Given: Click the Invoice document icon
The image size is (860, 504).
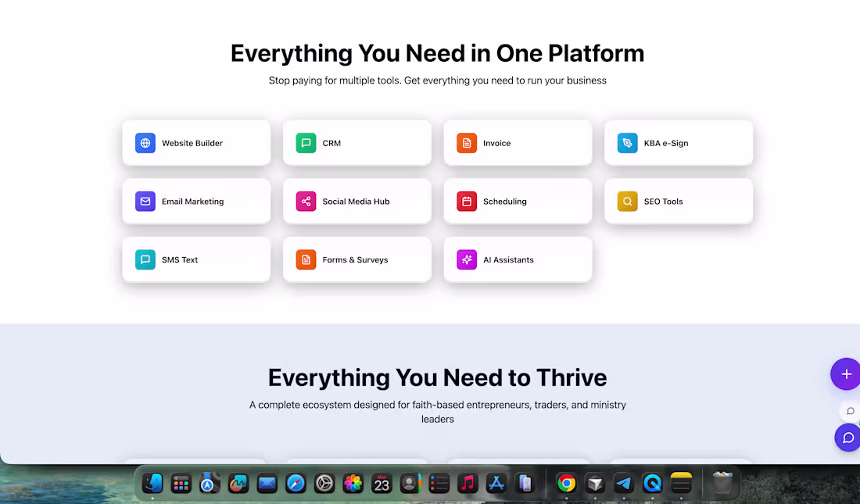Looking at the screenshot, I should [x=466, y=143].
